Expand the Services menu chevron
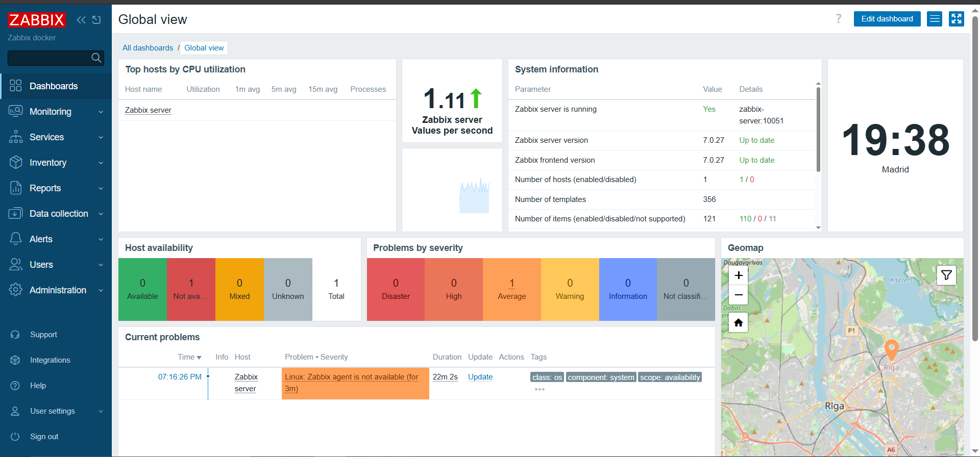Image resolution: width=980 pixels, height=457 pixels. [101, 137]
